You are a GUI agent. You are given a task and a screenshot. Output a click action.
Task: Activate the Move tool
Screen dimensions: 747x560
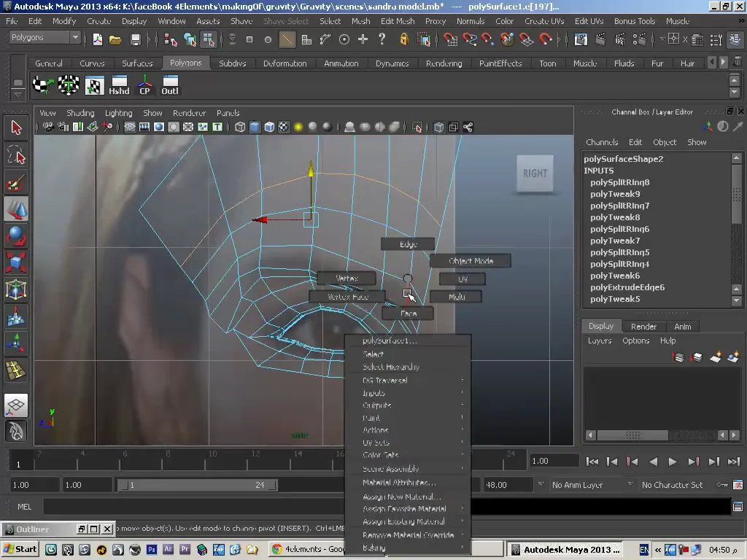(16, 209)
